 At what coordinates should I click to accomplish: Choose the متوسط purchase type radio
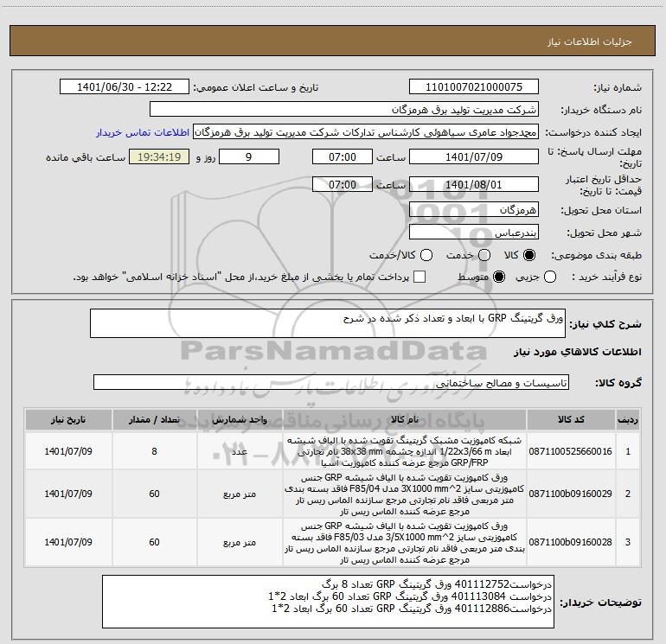coord(499,277)
